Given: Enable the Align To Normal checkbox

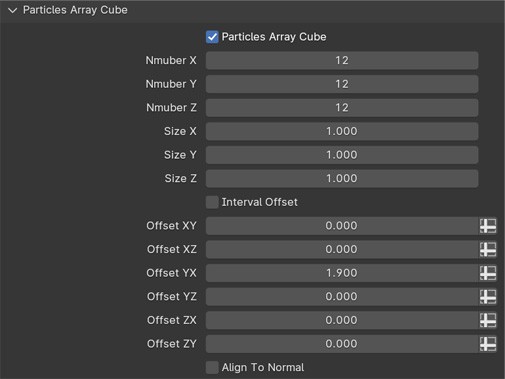Looking at the screenshot, I should coord(212,367).
